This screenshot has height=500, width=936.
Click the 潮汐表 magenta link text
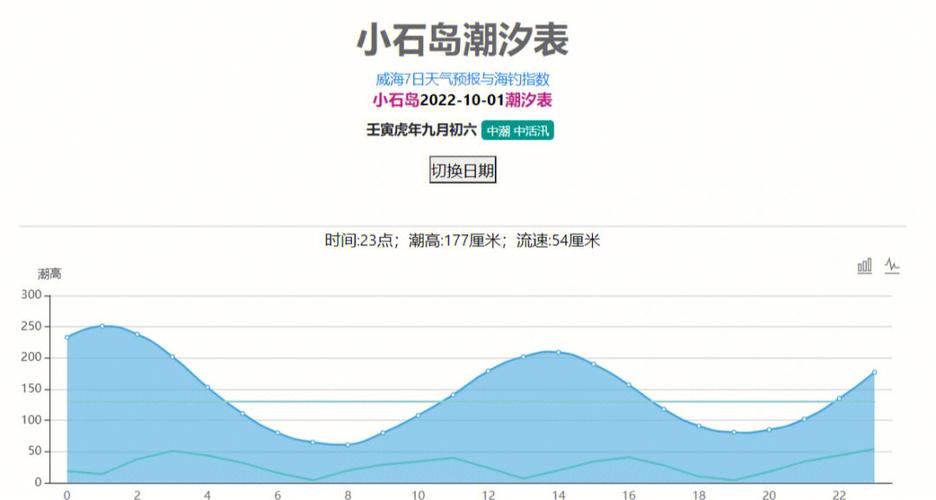tap(529, 100)
